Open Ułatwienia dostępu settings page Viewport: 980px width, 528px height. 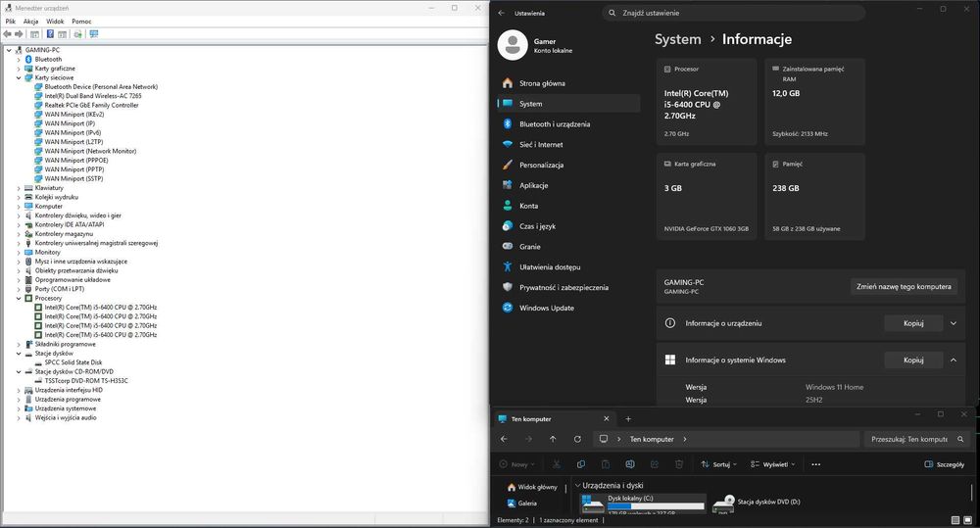(569, 266)
